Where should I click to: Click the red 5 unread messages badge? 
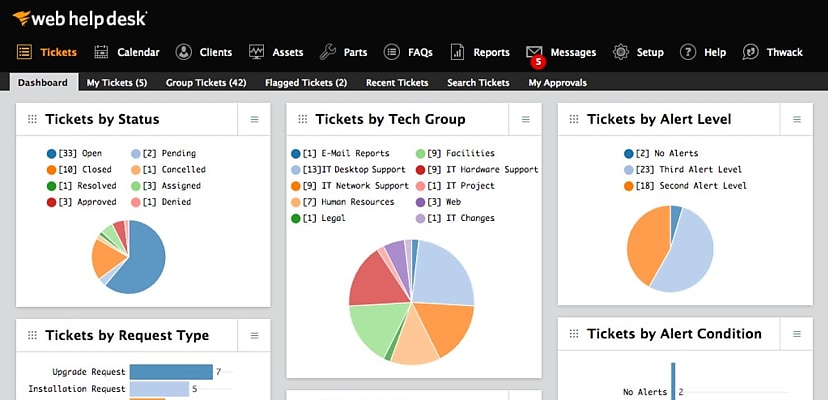pyautogui.click(x=538, y=62)
